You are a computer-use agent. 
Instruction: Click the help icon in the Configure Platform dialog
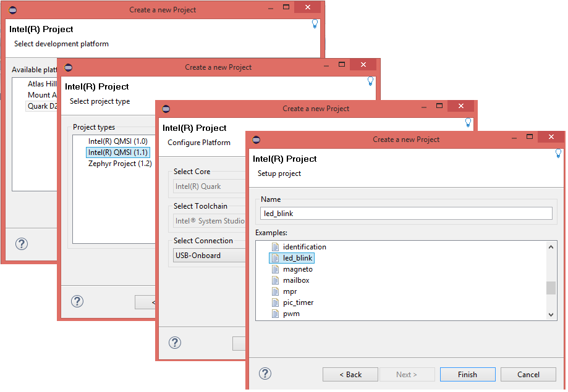(x=174, y=343)
